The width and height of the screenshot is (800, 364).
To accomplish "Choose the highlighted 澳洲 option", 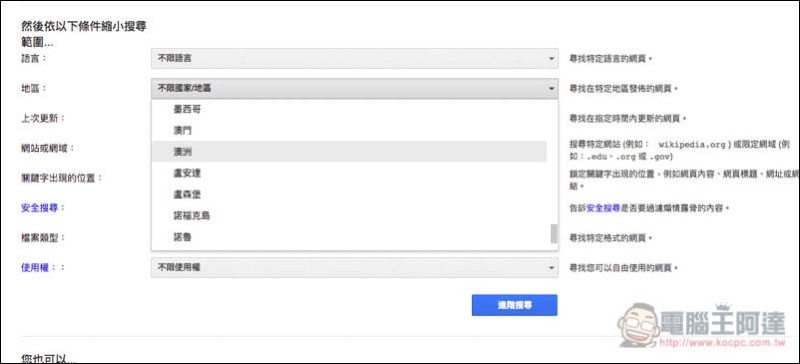I will 349,152.
